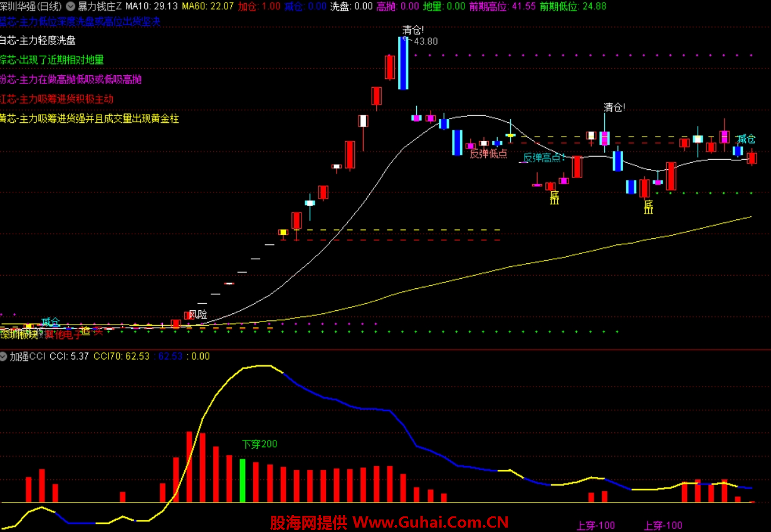The image size is (771, 532).
Task: Open the Www.Guhai.Com.CN watermark link
Action: (430, 522)
